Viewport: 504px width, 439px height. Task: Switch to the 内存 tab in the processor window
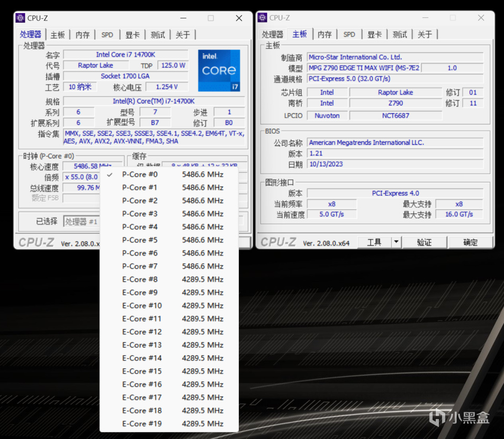[82, 34]
